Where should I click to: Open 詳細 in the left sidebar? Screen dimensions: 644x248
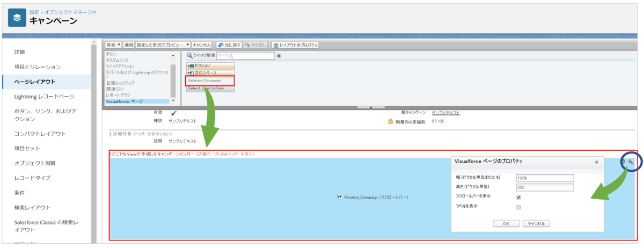coord(20,52)
